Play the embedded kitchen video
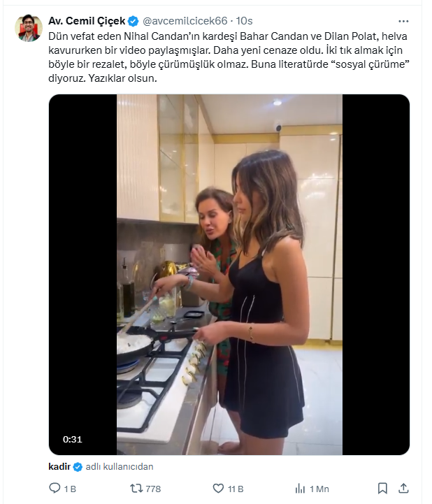This screenshot has width=432, height=504. tap(229, 275)
